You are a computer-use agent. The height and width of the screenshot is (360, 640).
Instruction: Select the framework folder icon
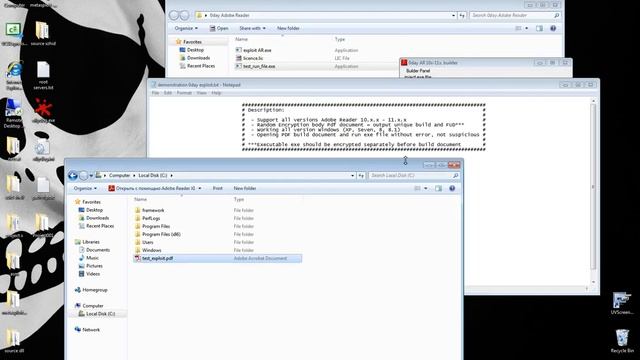(138, 210)
